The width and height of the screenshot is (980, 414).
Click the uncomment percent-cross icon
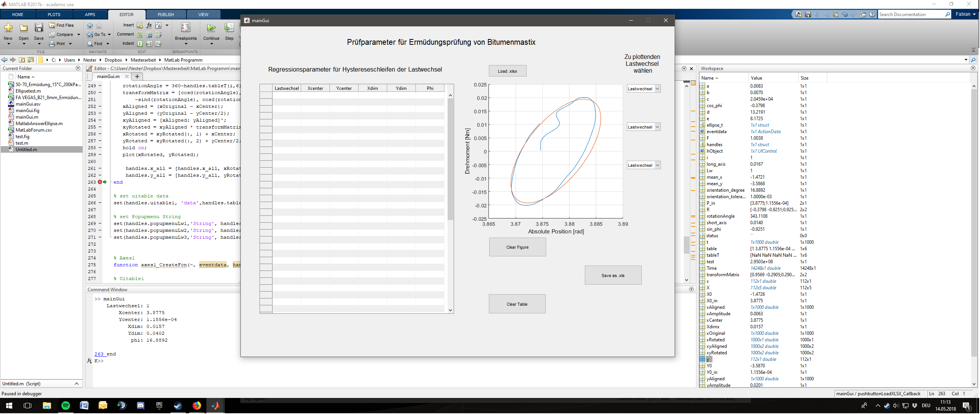149,35
